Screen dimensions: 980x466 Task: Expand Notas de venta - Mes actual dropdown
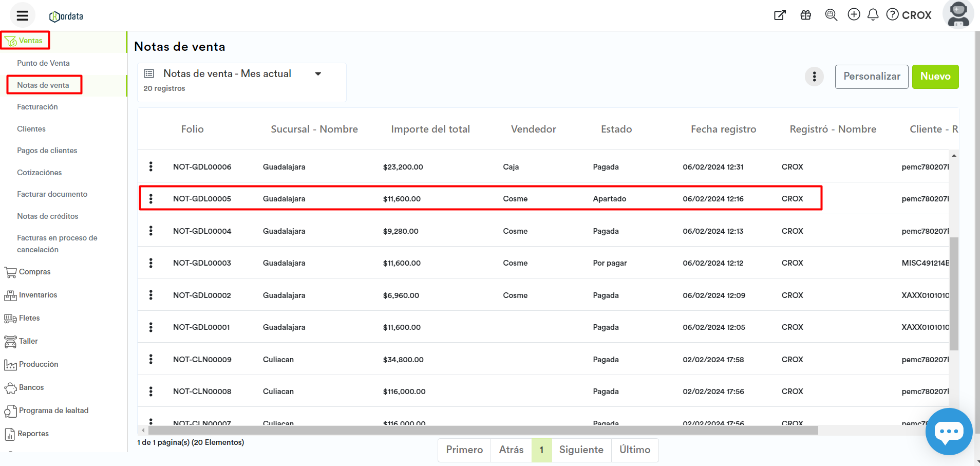click(318, 74)
